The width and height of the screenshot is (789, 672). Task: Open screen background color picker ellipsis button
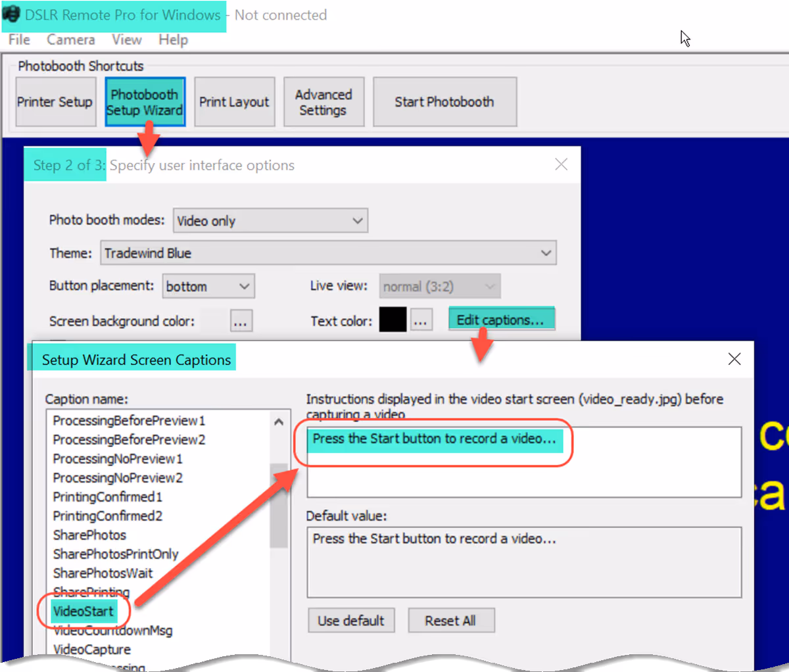click(241, 322)
